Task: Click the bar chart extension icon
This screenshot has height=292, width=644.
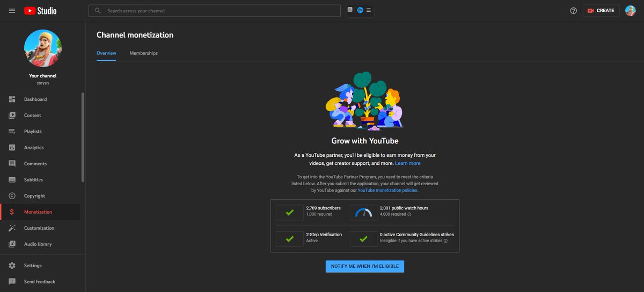Action: click(350, 10)
